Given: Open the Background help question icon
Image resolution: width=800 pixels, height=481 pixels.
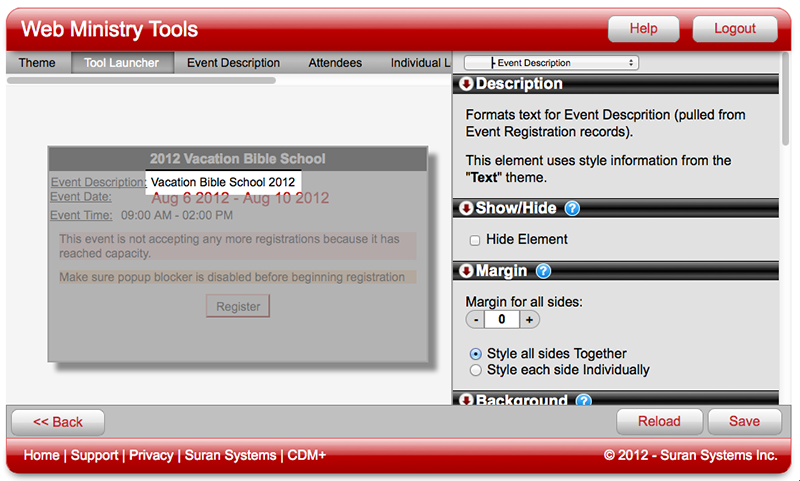Looking at the screenshot, I should (x=583, y=400).
